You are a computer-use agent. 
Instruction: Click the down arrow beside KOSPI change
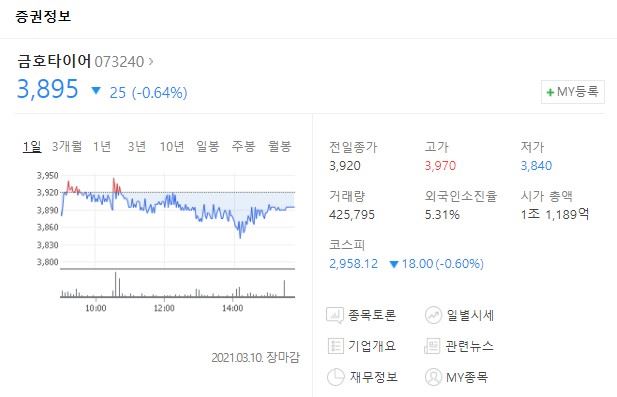coord(394,264)
